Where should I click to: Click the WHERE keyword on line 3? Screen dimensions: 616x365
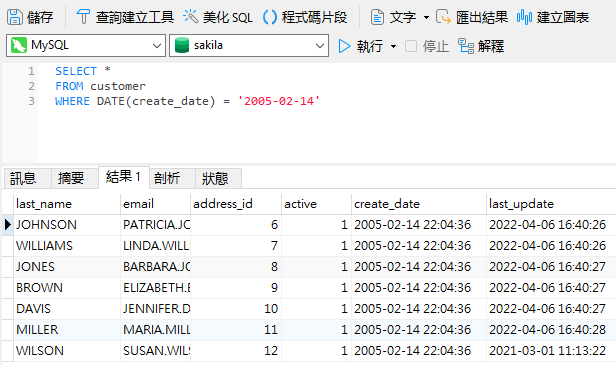[x=72, y=101]
